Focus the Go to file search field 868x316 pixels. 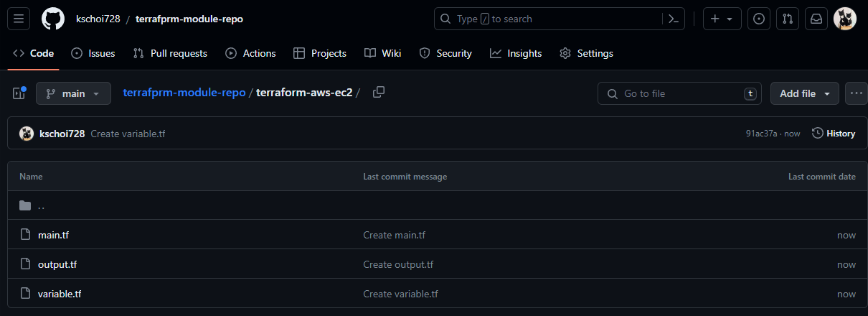[x=680, y=93]
